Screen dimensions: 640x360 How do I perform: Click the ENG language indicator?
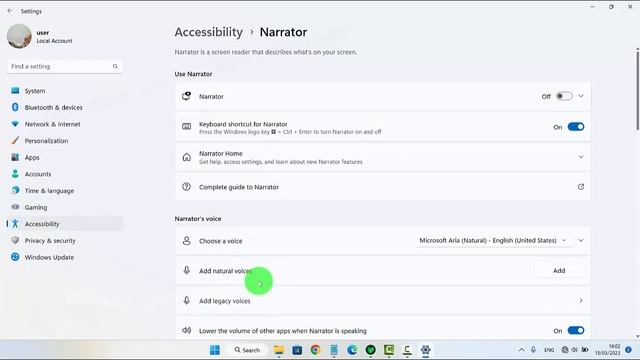549,350
